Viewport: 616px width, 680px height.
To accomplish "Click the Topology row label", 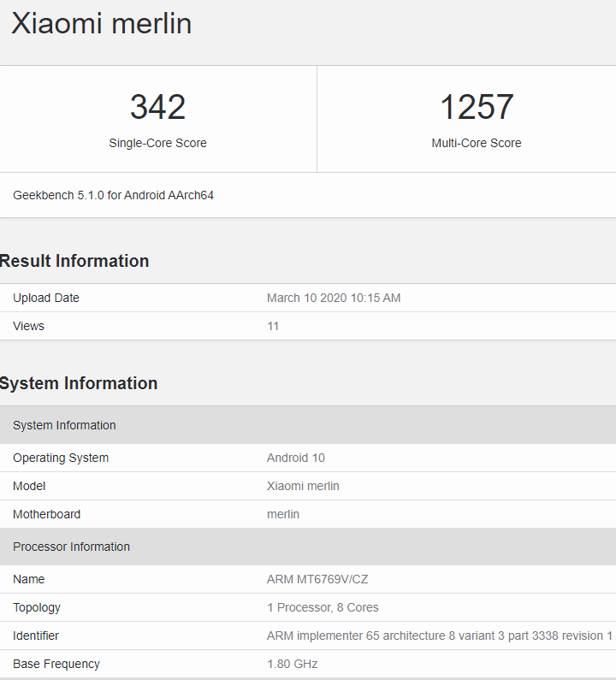I will (37, 607).
